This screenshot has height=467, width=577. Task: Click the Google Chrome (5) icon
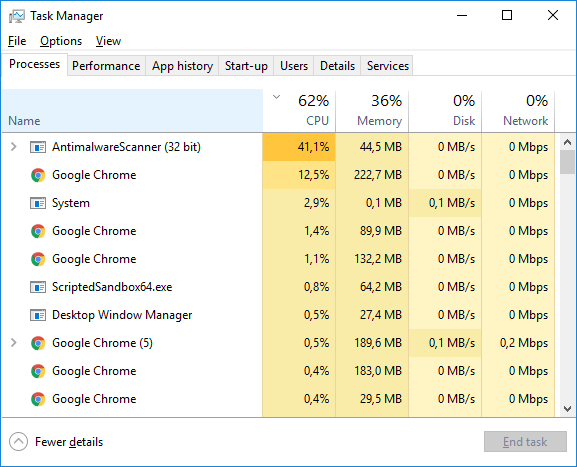coord(38,343)
